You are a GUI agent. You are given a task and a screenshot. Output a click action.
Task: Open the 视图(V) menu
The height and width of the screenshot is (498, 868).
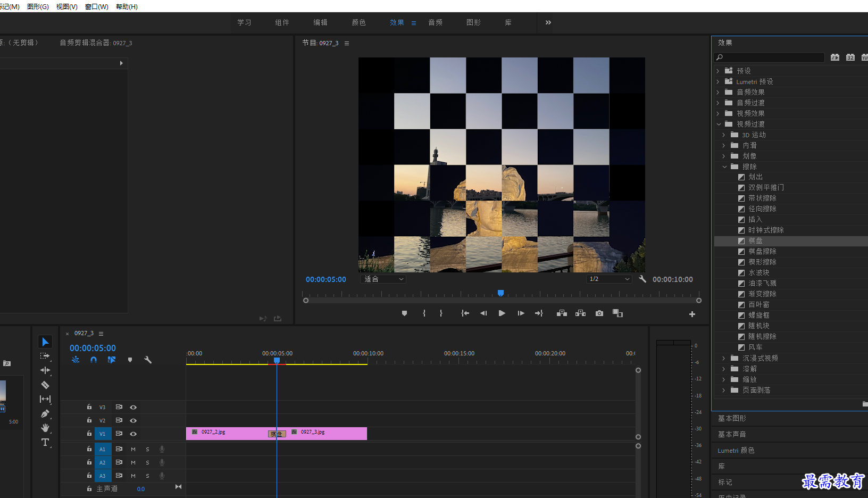tap(67, 6)
